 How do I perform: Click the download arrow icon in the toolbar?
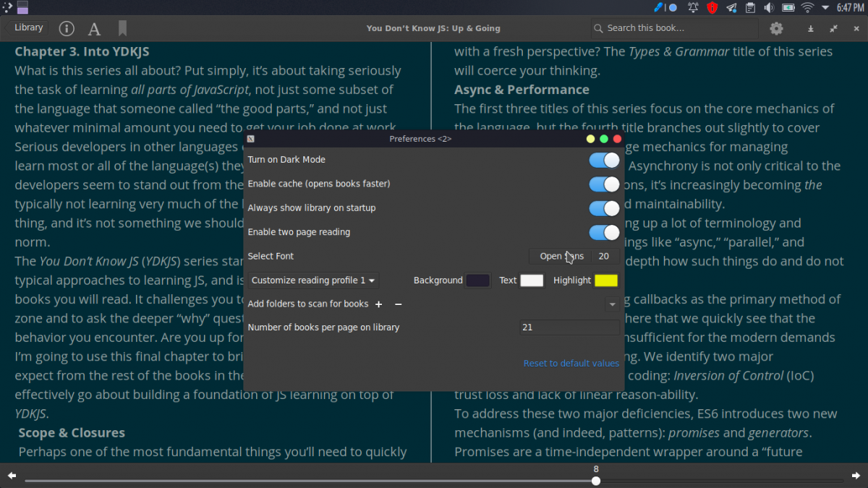pos(811,29)
